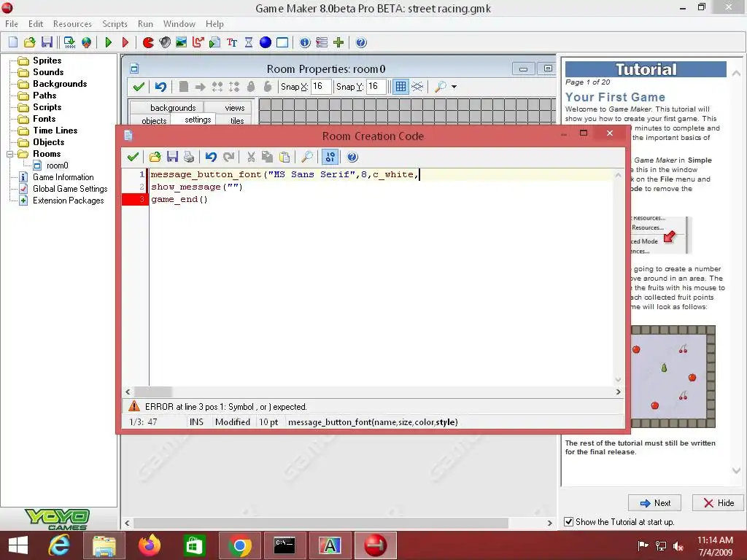Create a path resource

click(198, 42)
